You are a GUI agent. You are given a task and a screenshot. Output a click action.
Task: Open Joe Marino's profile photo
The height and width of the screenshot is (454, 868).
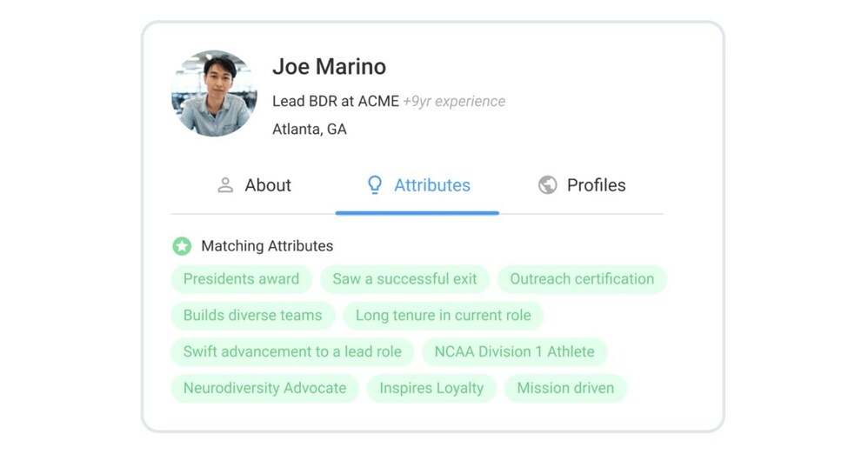214,94
